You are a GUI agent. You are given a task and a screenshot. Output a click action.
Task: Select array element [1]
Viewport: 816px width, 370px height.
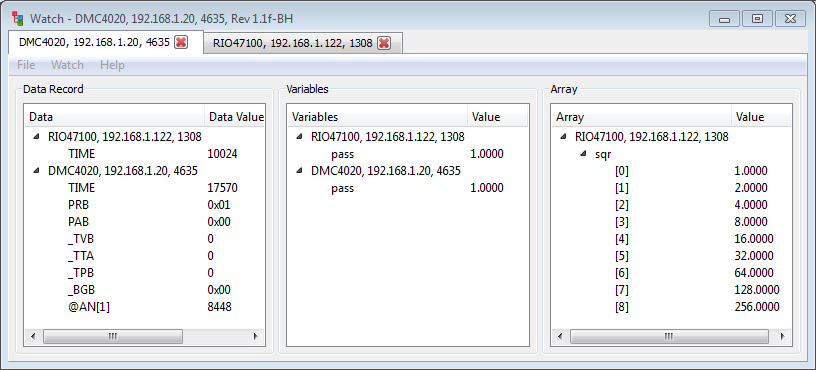(672, 188)
